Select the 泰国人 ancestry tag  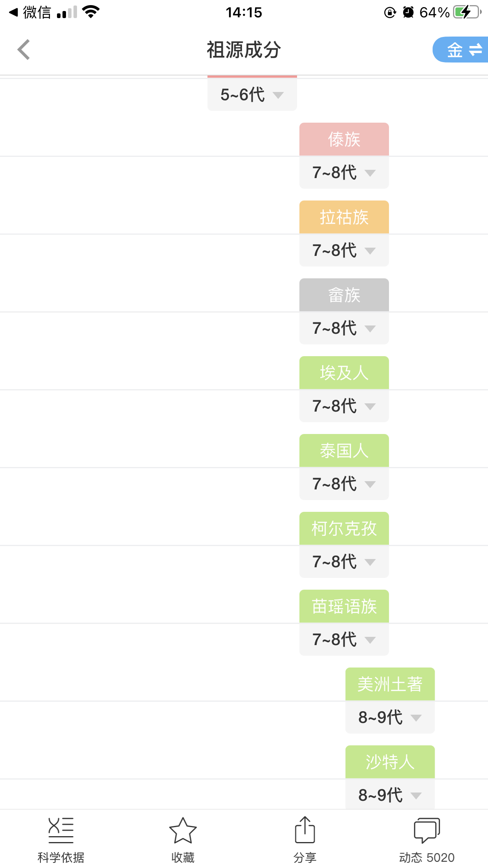pyautogui.click(x=344, y=451)
